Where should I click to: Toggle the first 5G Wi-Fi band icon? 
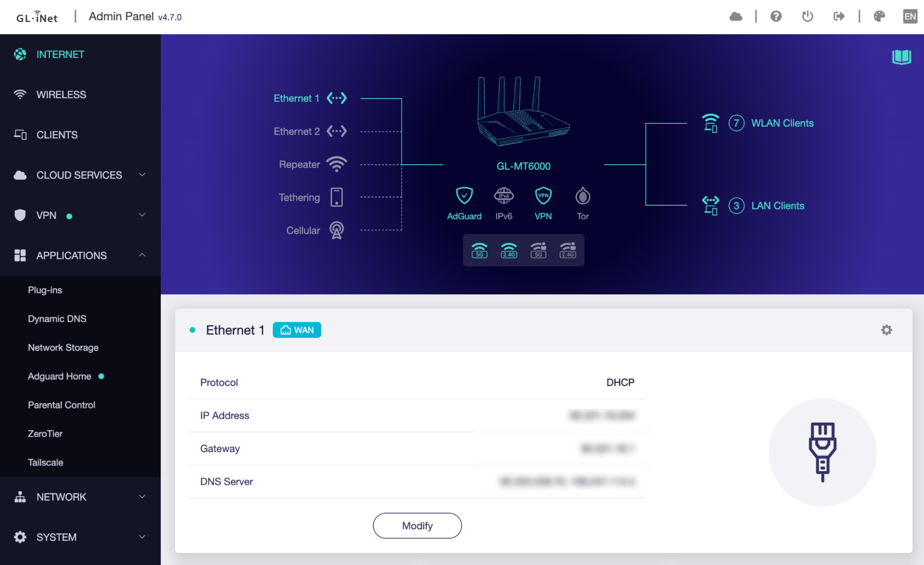479,250
